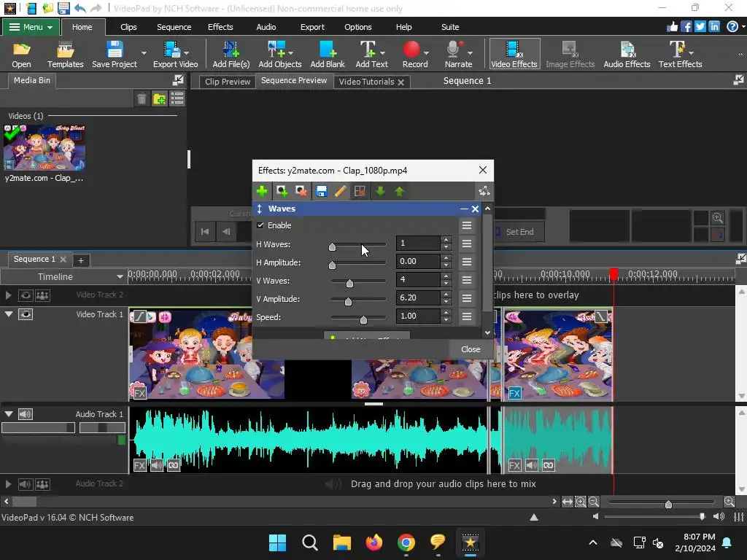Mute Audio Track 1 speaker button
The width and height of the screenshot is (747, 560).
(x=26, y=414)
